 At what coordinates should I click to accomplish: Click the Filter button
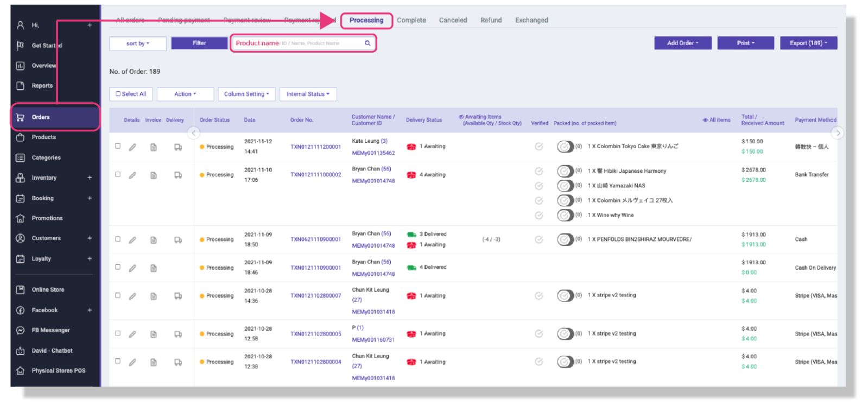[x=199, y=43]
